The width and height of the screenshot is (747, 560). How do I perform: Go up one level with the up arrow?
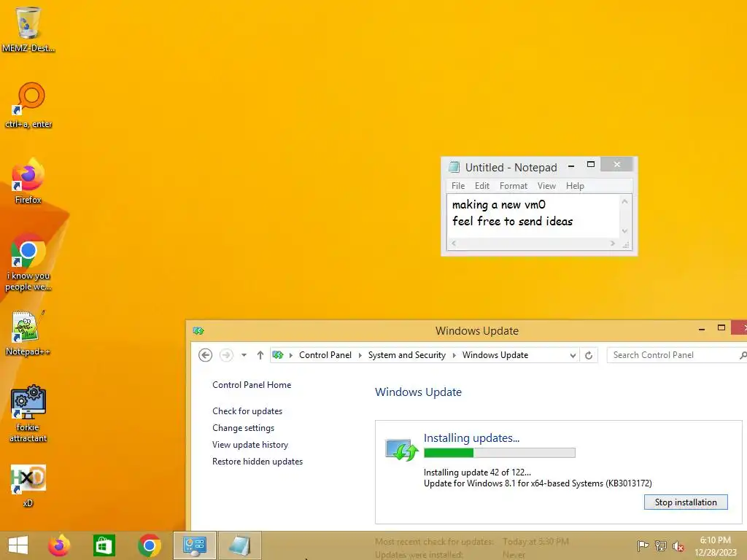pyautogui.click(x=260, y=355)
